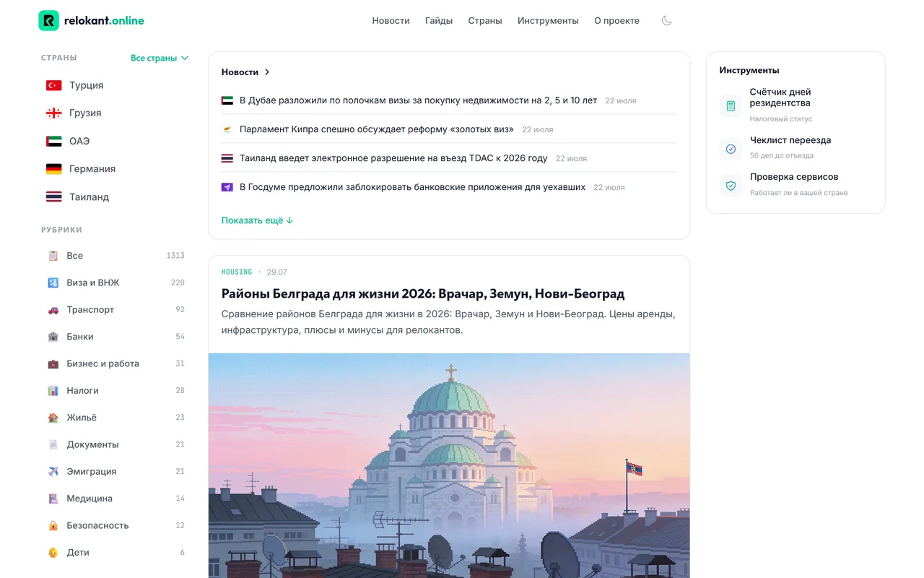Viewport: 924px width, 578px height.
Task: Click the HOUSING category tag
Action: point(237,272)
